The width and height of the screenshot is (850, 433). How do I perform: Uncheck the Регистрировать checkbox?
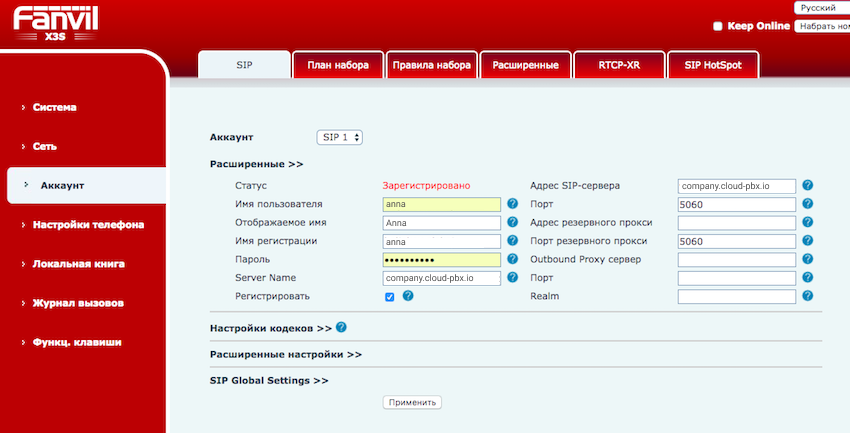[x=389, y=297]
